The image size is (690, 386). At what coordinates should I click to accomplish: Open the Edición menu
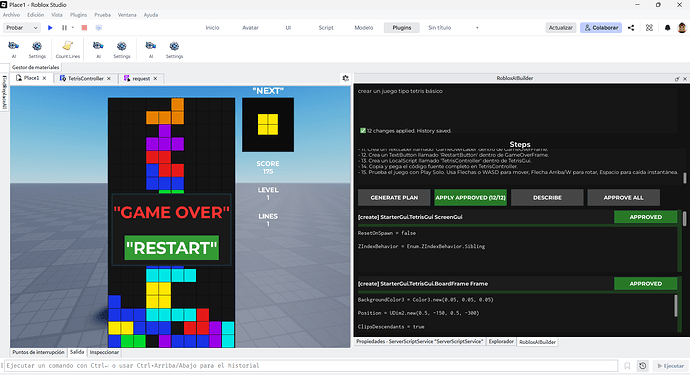point(35,15)
